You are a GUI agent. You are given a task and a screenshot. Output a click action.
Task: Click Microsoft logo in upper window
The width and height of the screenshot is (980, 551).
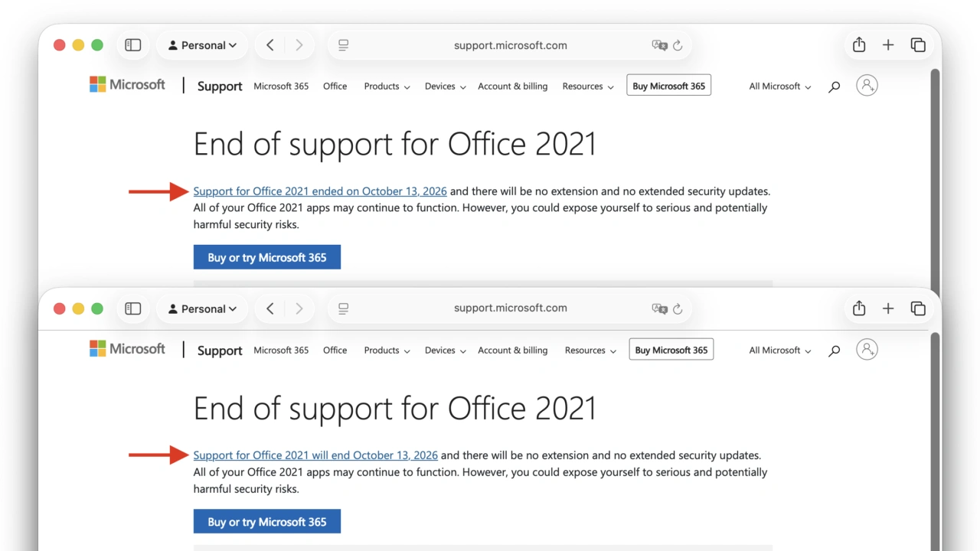coord(127,85)
